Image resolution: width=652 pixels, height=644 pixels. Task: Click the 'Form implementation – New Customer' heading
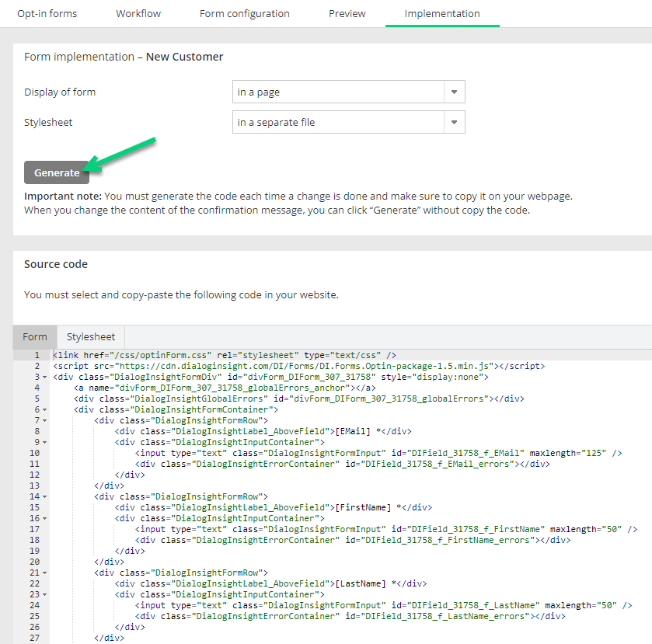pos(124,57)
